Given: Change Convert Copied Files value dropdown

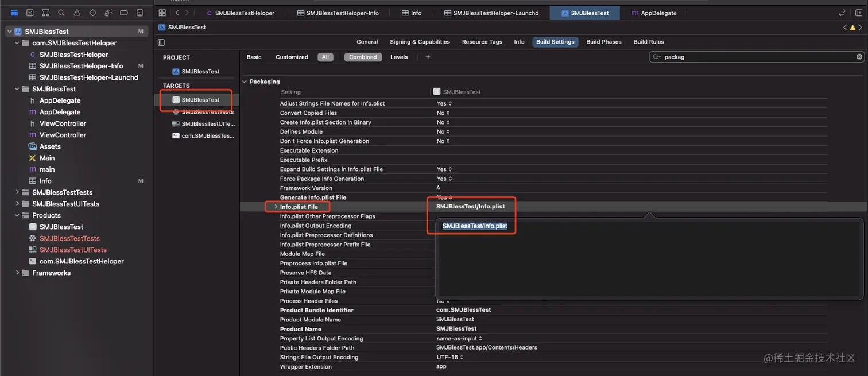Looking at the screenshot, I should tap(443, 113).
